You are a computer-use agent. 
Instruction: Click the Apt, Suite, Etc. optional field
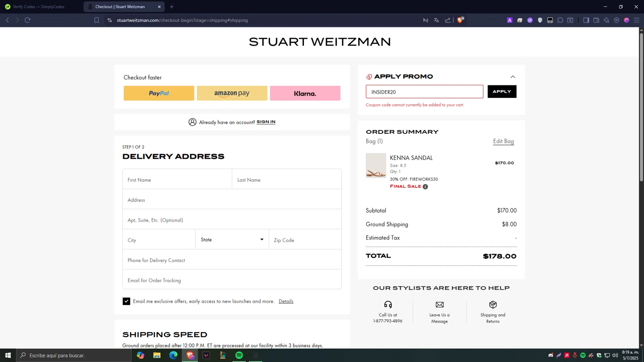pos(232,220)
